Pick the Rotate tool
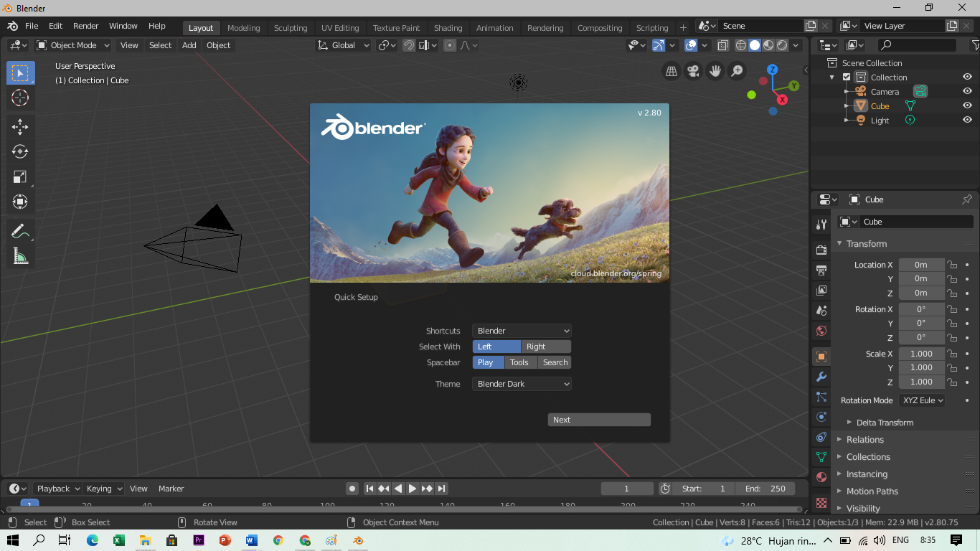Image resolution: width=980 pixels, height=551 pixels. 20,151
